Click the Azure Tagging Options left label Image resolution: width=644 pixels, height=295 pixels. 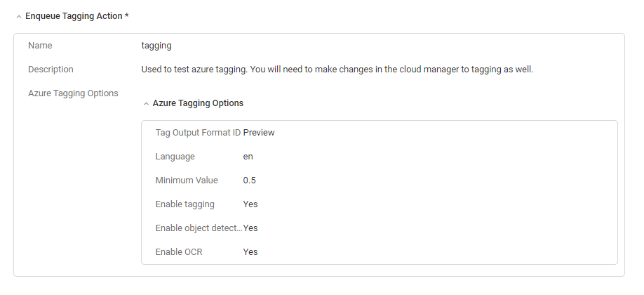pyautogui.click(x=73, y=93)
